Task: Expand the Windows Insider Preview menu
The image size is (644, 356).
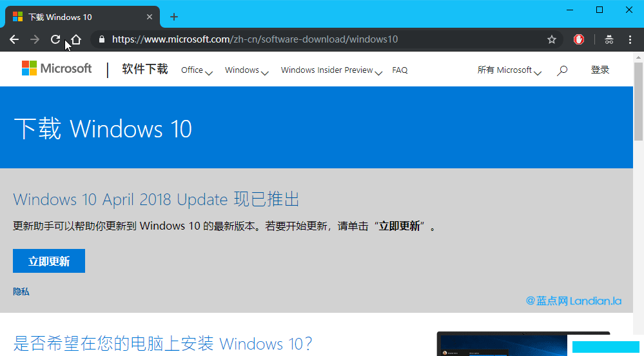Action: (x=331, y=70)
